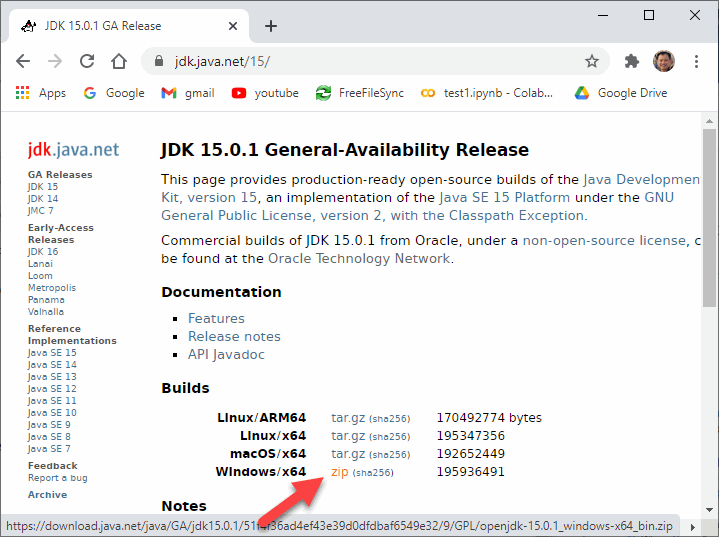Open the youtube bookmark
719x537 pixels.
pos(265,93)
